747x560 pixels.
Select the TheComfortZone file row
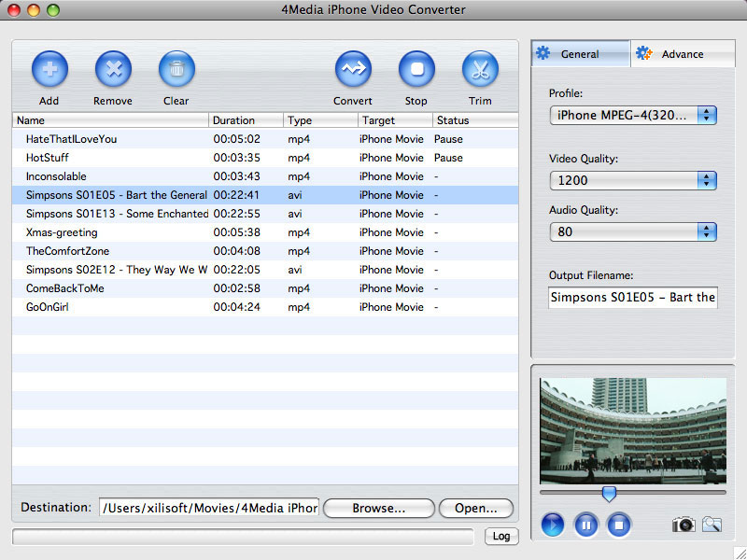coord(265,251)
